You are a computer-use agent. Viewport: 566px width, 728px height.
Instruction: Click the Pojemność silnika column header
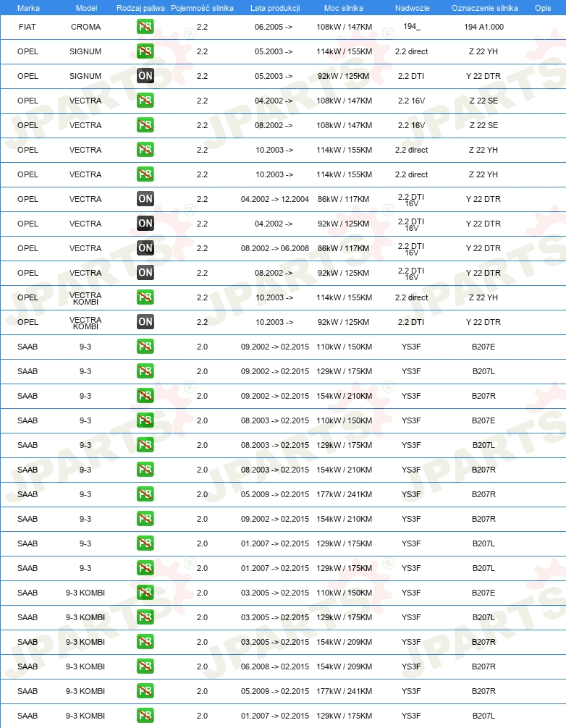coord(202,8)
